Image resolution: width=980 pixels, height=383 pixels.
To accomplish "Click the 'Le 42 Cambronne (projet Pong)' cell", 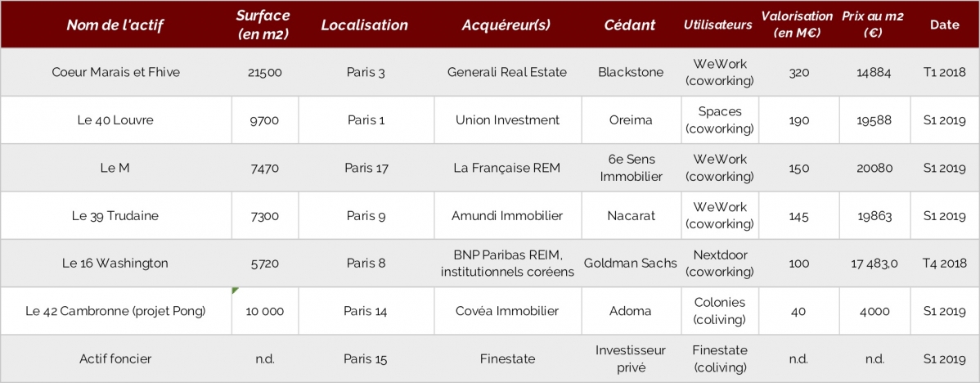I will [x=115, y=311].
